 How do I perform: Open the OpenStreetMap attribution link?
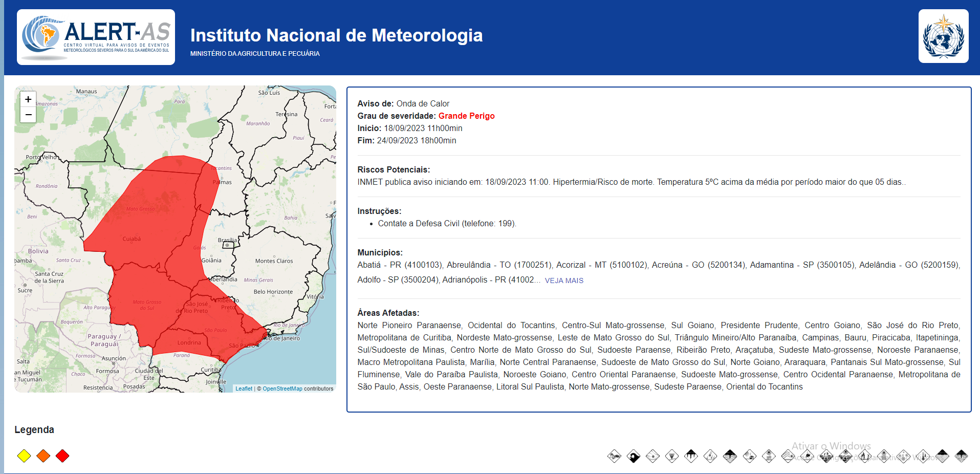282,389
